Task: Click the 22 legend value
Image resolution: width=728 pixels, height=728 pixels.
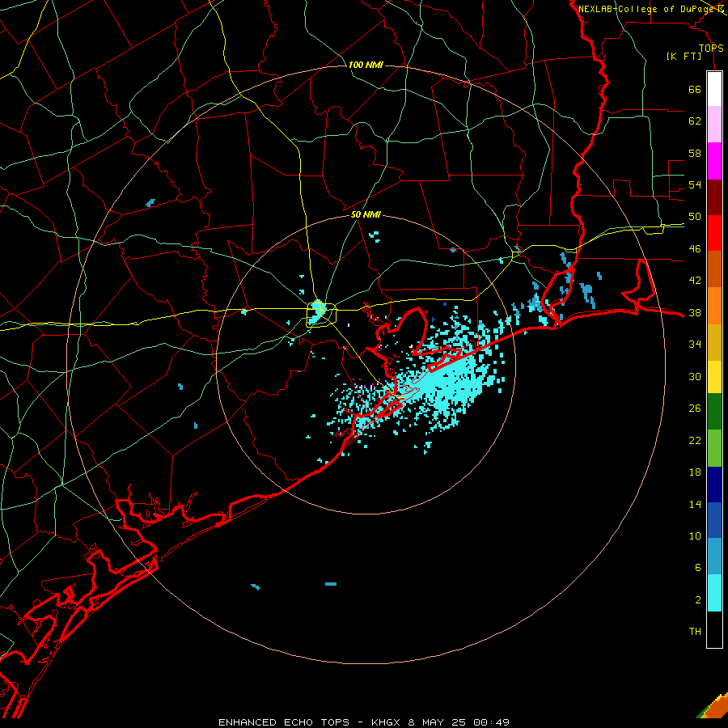Action: click(x=695, y=440)
